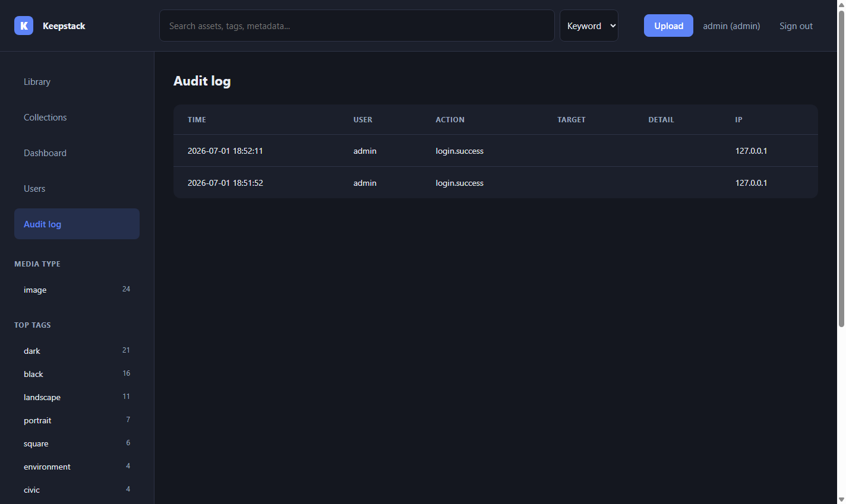Filter by the landscape tag

77,397
